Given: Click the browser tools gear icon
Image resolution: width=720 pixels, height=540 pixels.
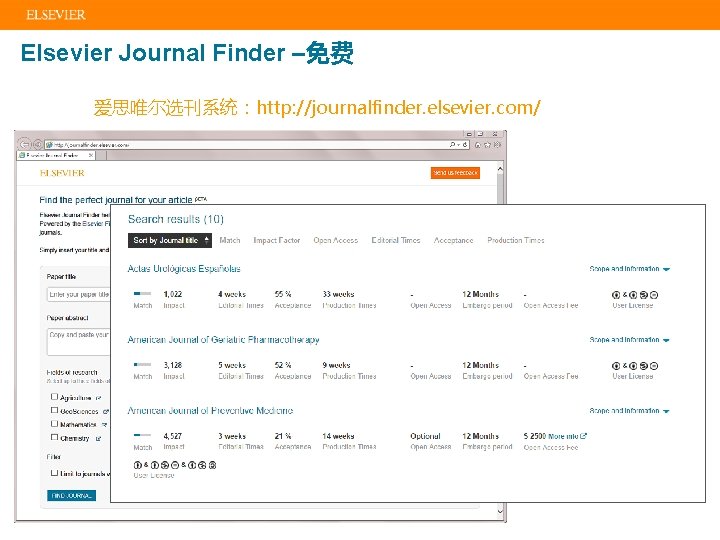Looking at the screenshot, I should (x=497, y=145).
